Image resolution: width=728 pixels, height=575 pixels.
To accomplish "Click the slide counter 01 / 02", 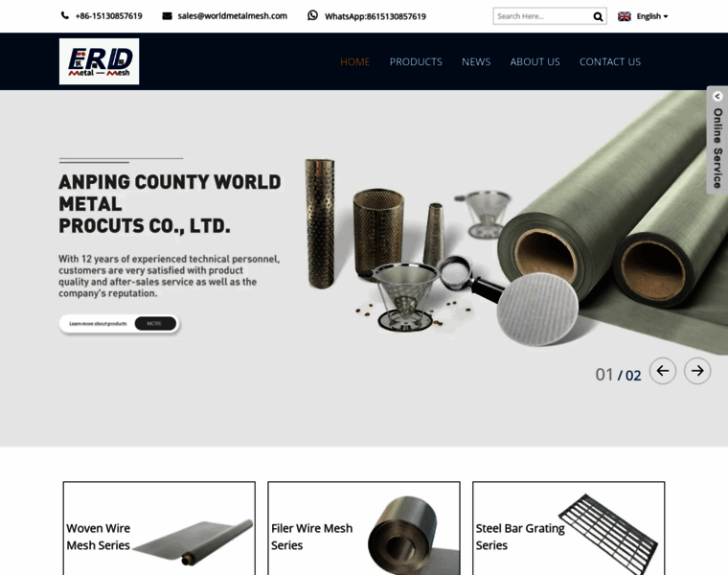I will click(x=618, y=375).
